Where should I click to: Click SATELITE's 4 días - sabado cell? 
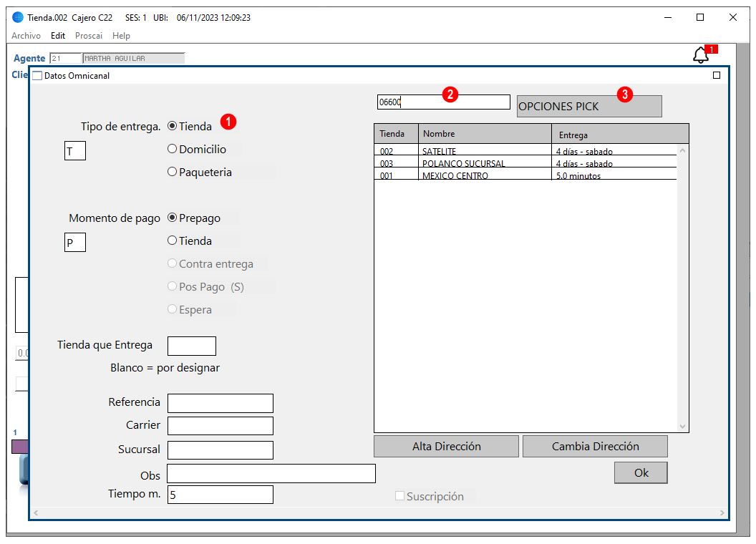(614, 150)
